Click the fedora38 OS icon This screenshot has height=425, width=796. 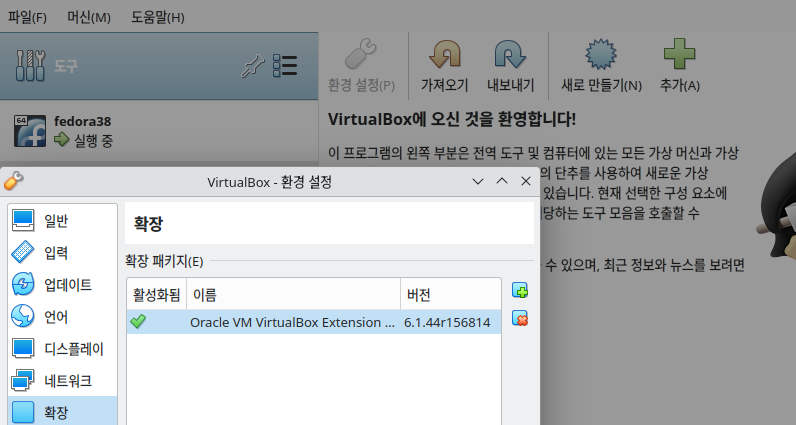(x=30, y=131)
